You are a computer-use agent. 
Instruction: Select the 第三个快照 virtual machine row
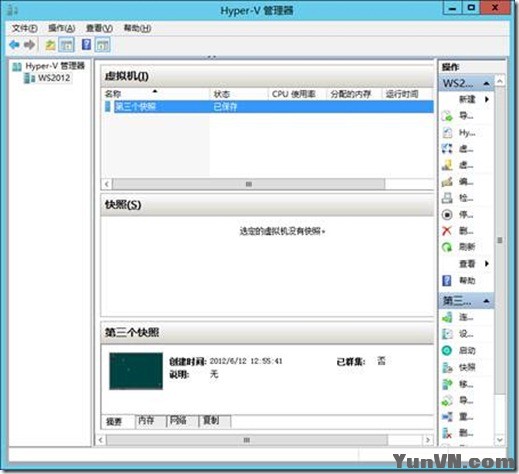269,107
